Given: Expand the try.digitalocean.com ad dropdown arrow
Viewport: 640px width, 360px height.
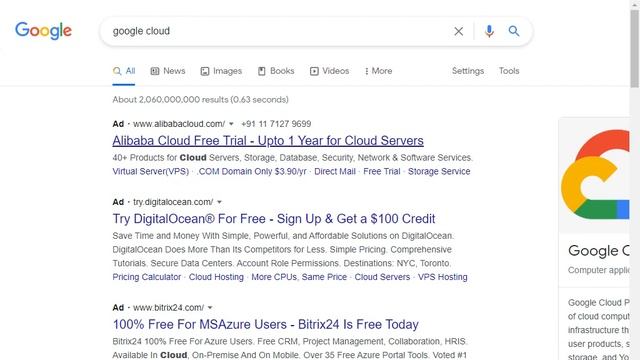Looking at the screenshot, I should click(219, 202).
